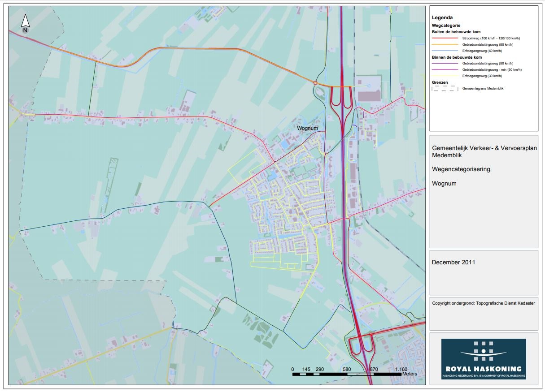Click the "290" scale bar value
This screenshot has width=545, height=392.
[x=320, y=369]
